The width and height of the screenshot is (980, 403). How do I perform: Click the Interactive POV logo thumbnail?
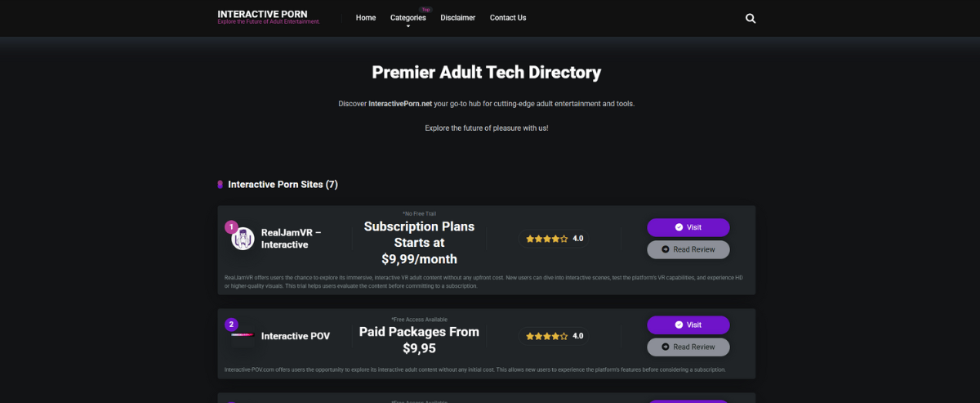243,335
